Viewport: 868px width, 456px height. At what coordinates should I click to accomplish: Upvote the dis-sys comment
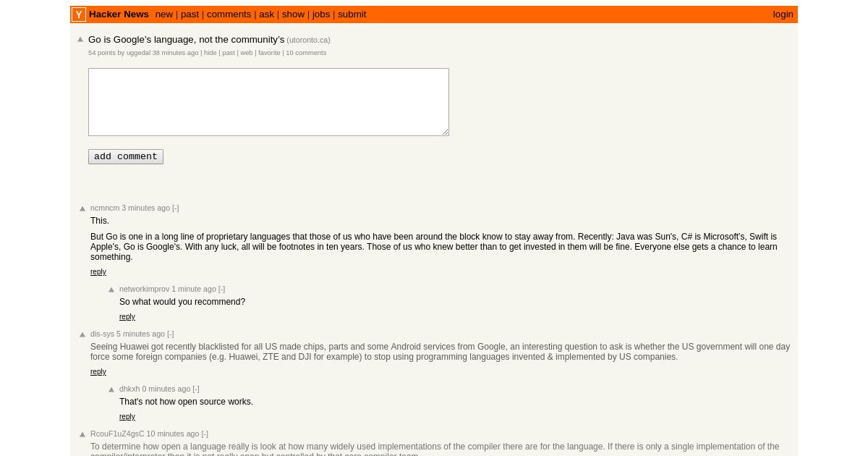(82, 334)
